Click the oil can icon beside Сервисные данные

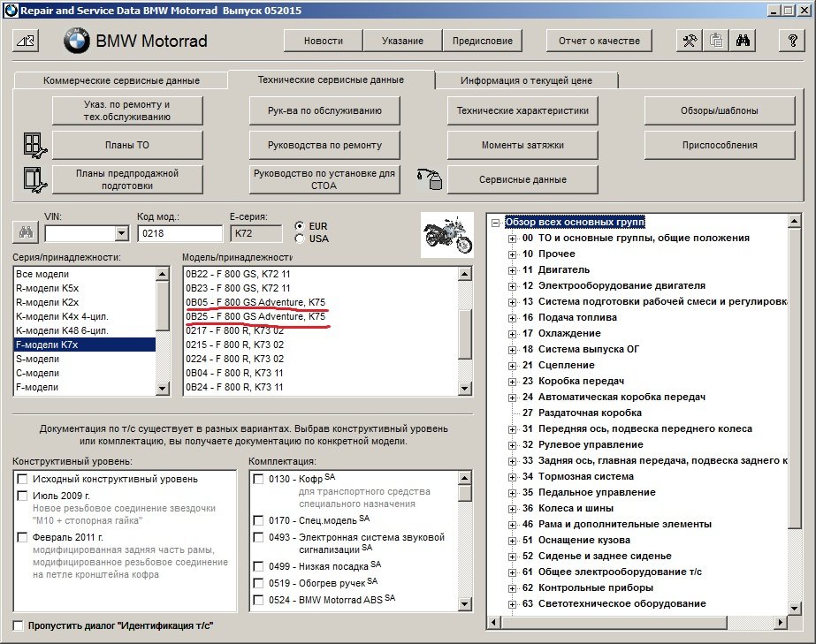click(428, 179)
